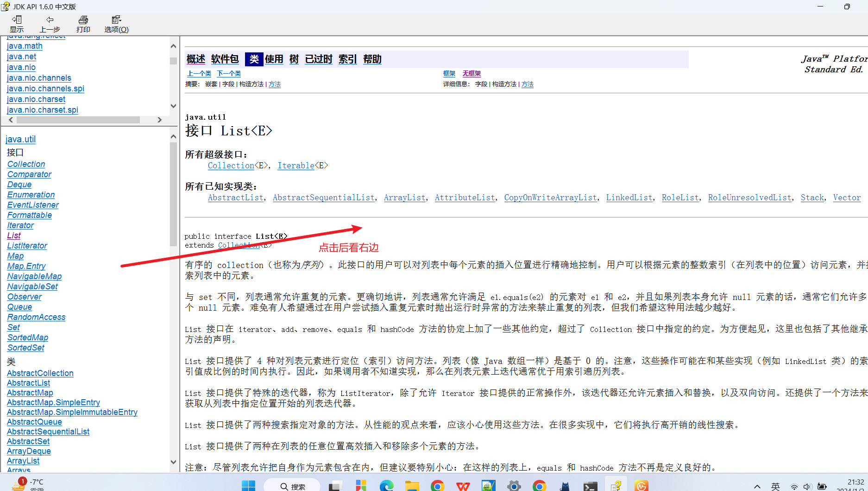The height and width of the screenshot is (491, 868).
Task: Open the Map.Entry interface link
Action: point(26,266)
